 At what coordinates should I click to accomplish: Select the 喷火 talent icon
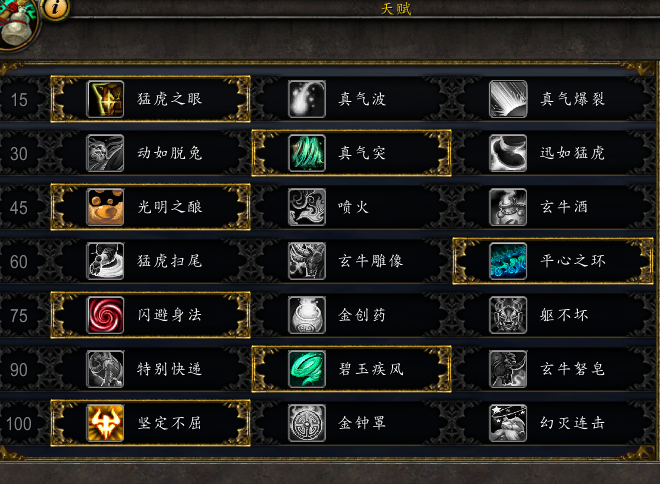click(x=307, y=207)
